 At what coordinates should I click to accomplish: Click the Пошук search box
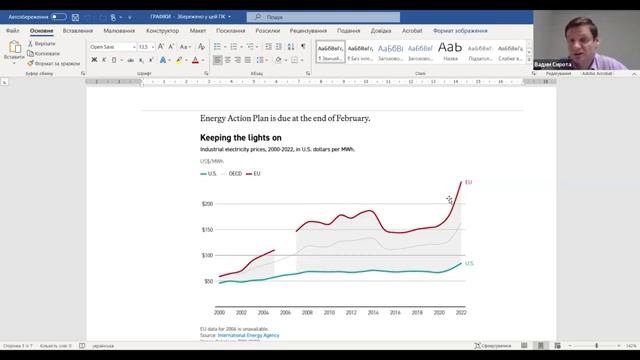(323, 17)
